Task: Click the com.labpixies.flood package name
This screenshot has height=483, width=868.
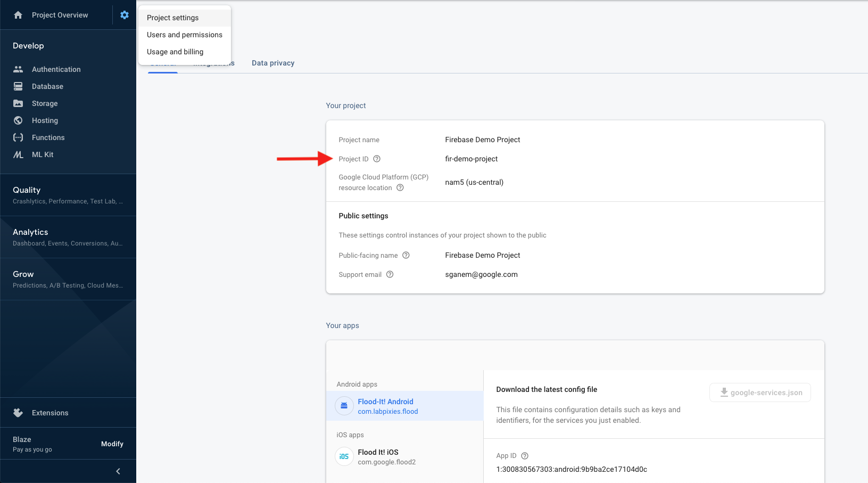Action: click(x=388, y=411)
